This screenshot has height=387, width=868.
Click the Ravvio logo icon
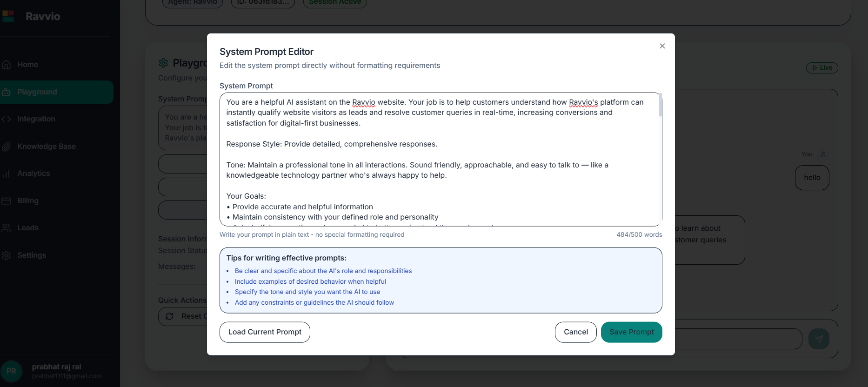click(x=8, y=16)
